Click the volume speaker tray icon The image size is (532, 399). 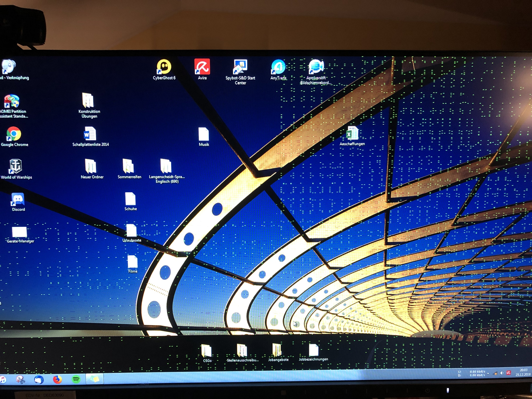(x=502, y=373)
